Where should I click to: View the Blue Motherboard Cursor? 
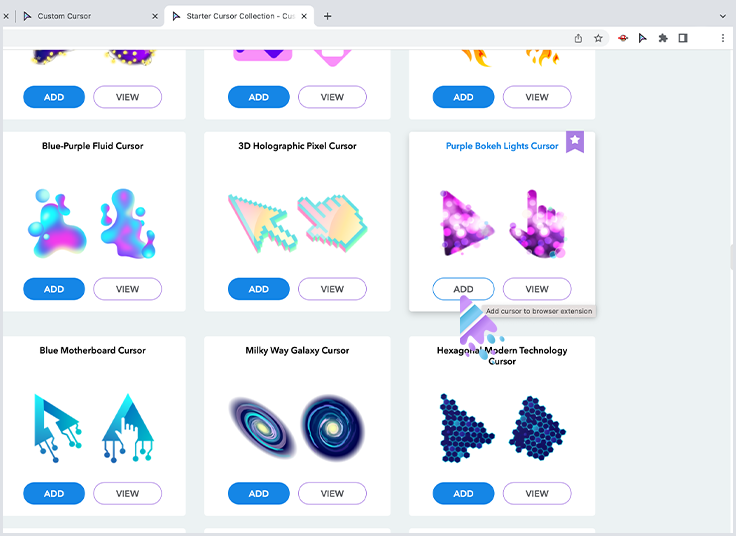127,494
